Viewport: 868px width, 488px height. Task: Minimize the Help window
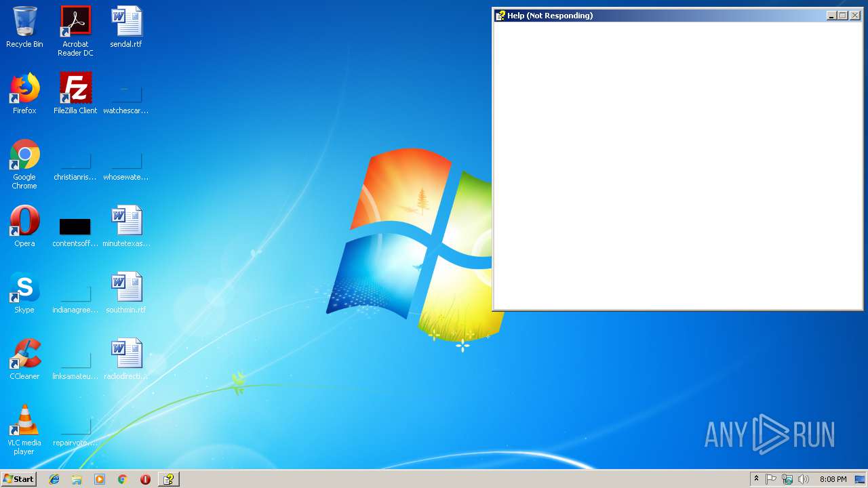(831, 16)
